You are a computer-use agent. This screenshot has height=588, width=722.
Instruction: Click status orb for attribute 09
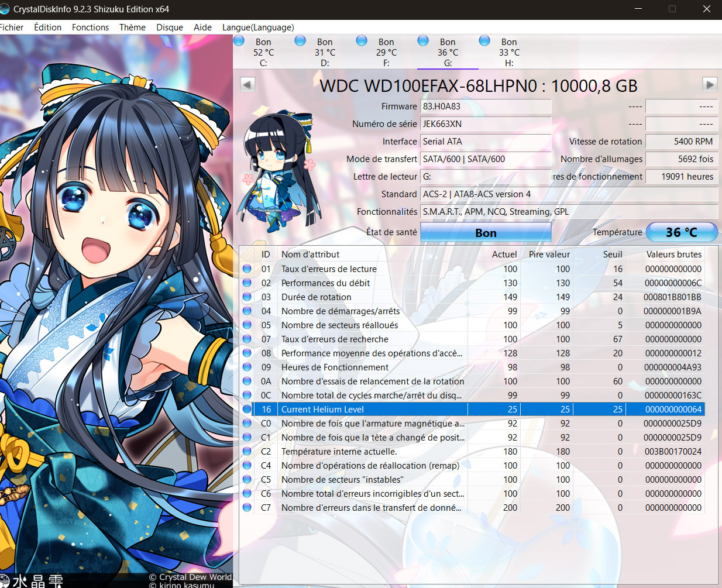(247, 367)
